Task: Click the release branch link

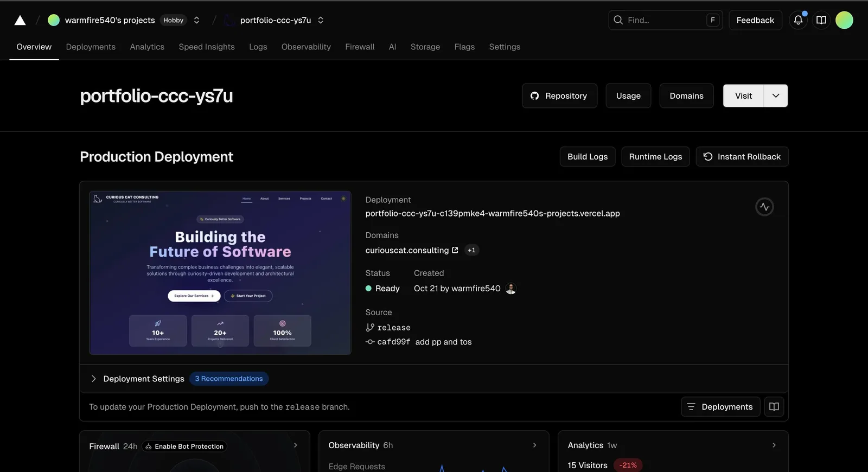Action: 394,328
